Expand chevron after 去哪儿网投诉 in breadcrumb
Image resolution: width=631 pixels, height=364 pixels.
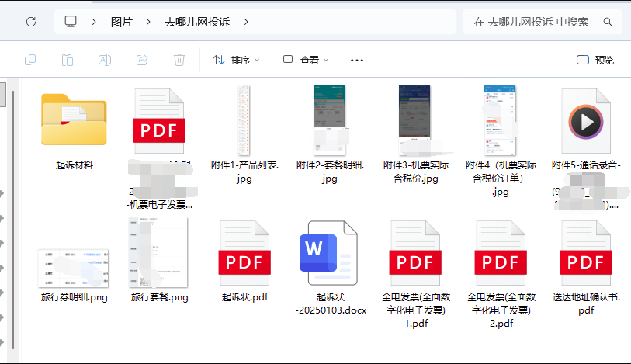pos(247,22)
